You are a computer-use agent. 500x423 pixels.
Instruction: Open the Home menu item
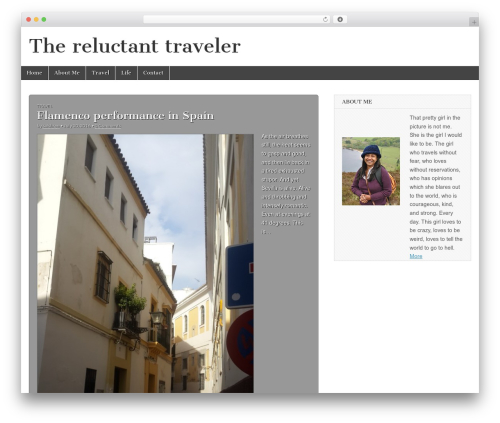click(x=34, y=73)
